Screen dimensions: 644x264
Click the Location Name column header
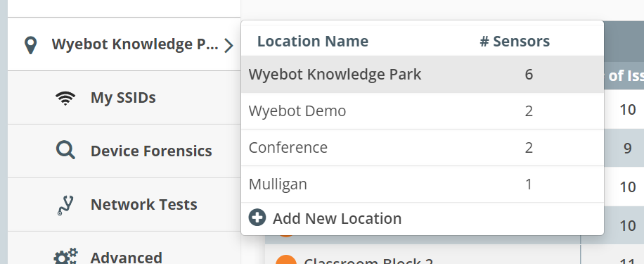pos(313,41)
